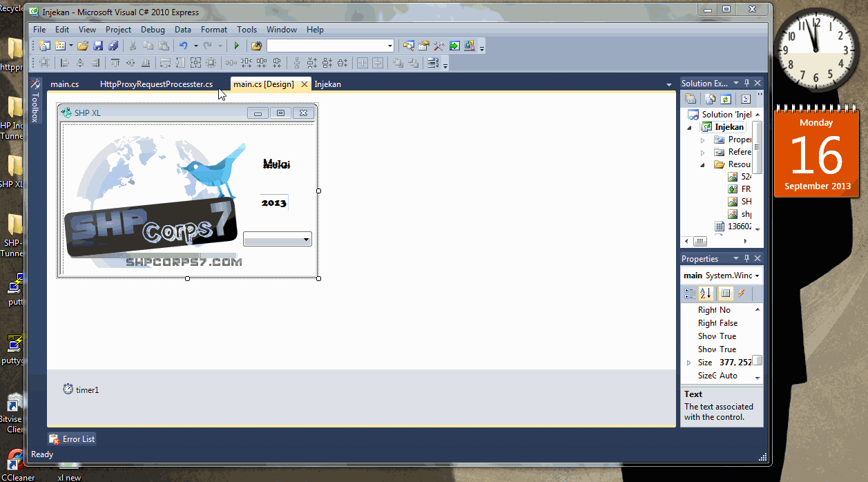Click Make Same Size icon

click(195, 63)
